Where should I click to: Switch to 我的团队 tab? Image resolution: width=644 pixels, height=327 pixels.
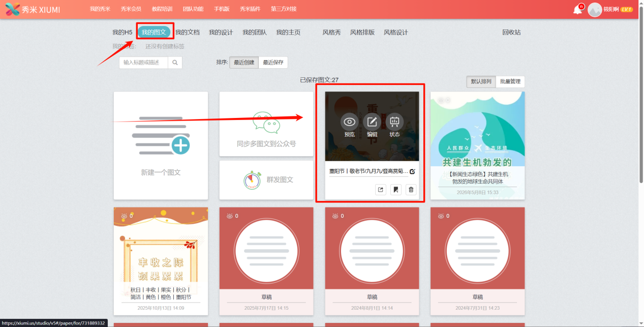pos(255,33)
